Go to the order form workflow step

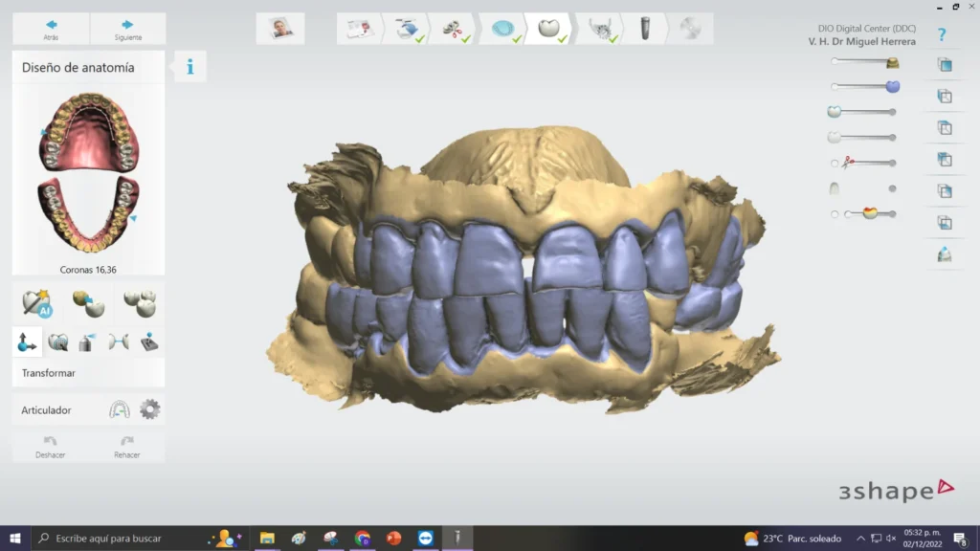point(360,29)
